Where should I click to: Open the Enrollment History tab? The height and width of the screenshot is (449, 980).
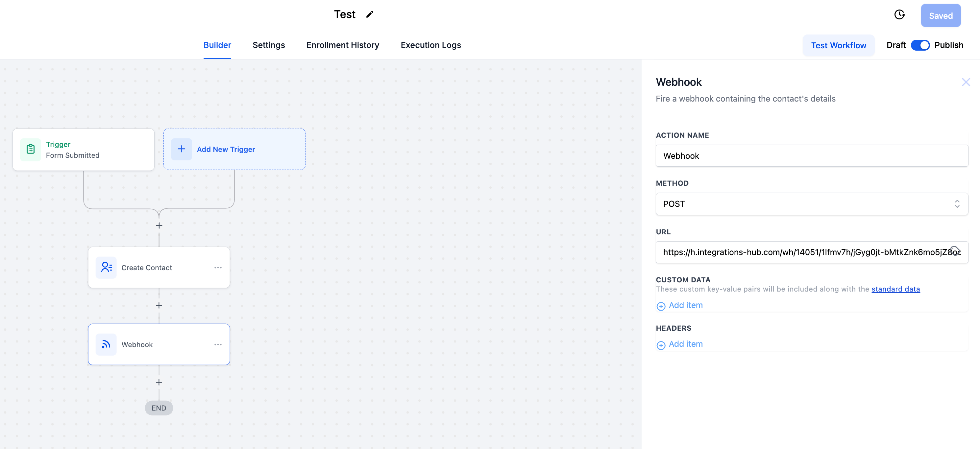click(x=343, y=45)
